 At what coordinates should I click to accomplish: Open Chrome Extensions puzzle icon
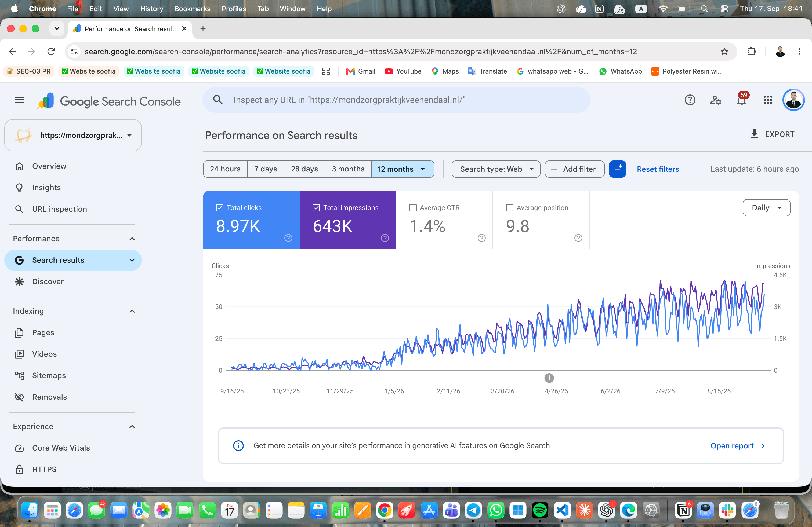(752, 52)
